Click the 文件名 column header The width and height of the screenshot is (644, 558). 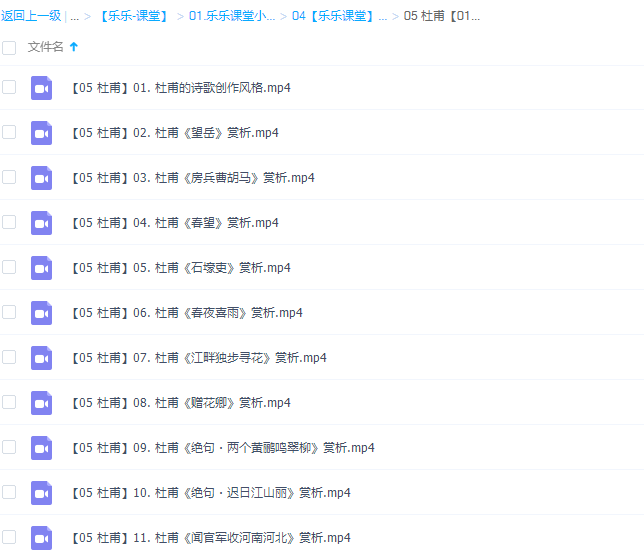(45, 47)
